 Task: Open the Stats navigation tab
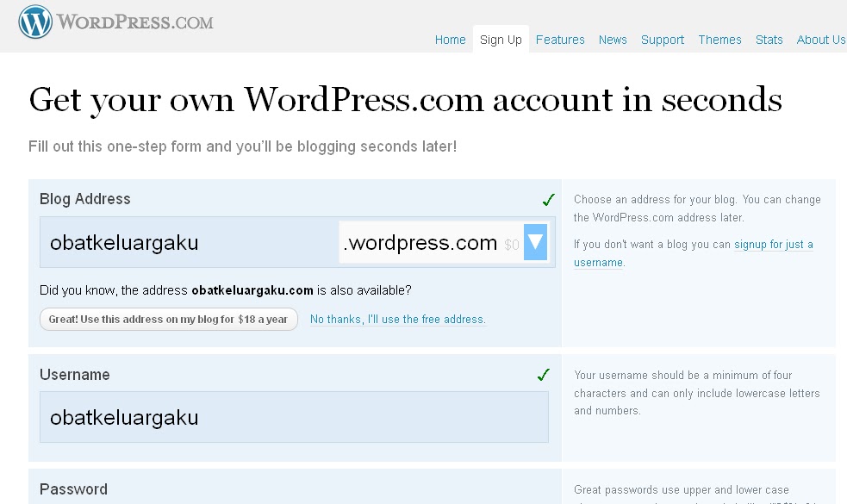tap(769, 40)
